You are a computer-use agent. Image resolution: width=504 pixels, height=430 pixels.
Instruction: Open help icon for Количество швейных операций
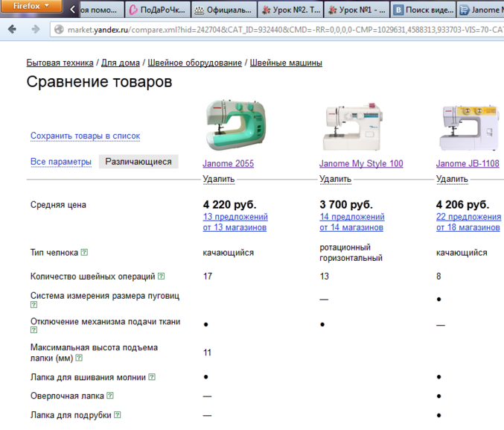[x=161, y=276]
